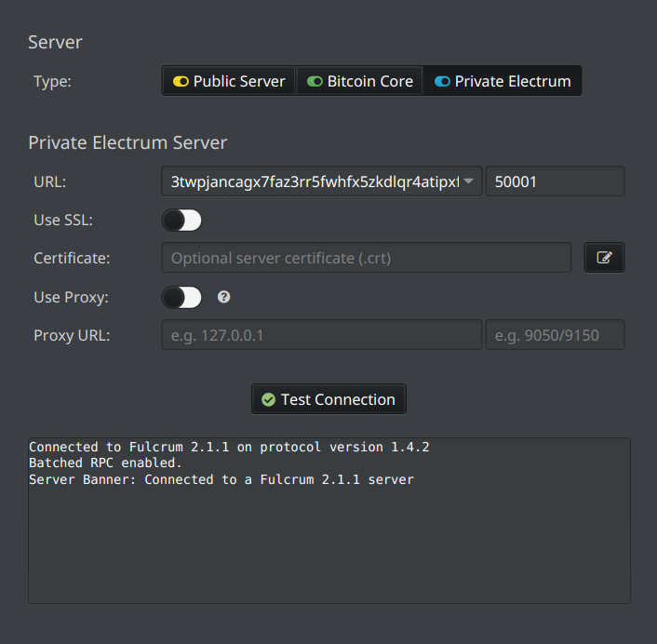Click the Proxy port field

click(555, 335)
